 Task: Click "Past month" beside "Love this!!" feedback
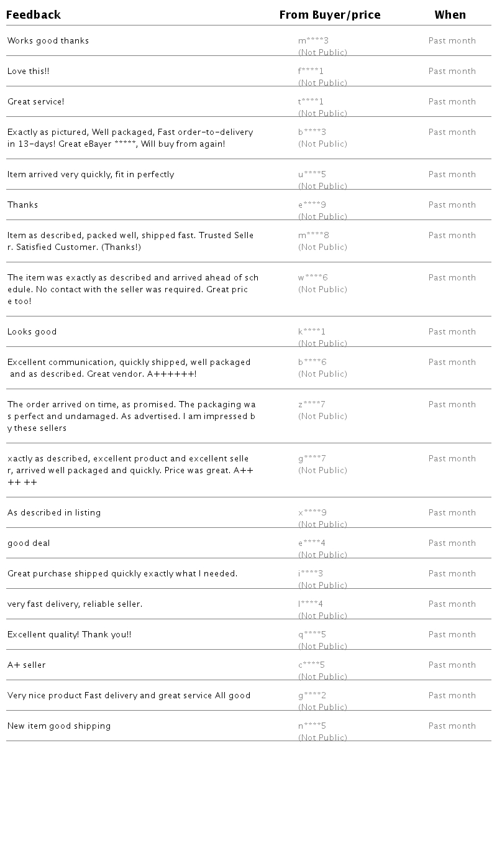[452, 72]
